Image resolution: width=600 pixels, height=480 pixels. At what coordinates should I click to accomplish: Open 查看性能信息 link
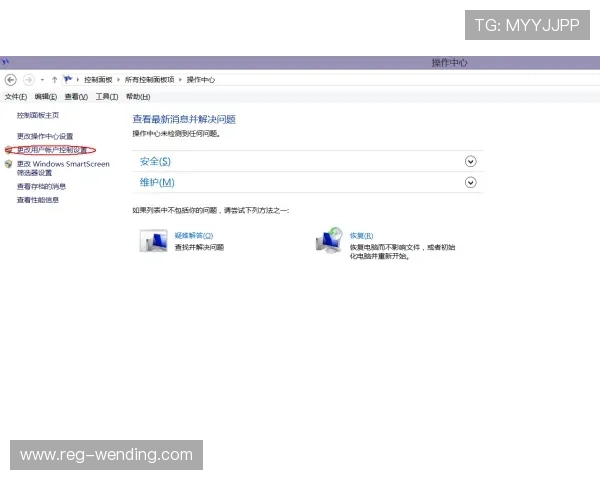(38, 200)
